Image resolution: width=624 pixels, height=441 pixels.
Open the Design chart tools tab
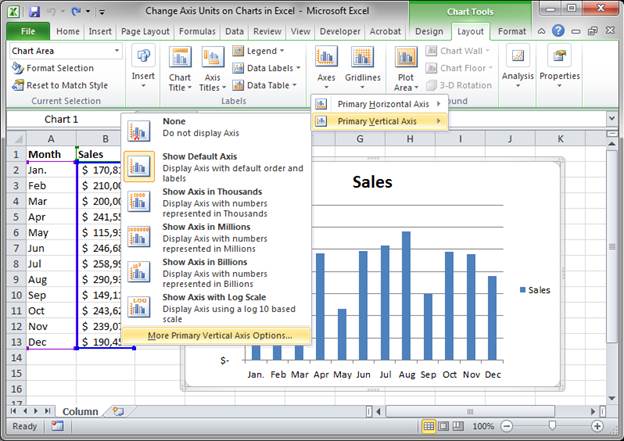(429, 31)
